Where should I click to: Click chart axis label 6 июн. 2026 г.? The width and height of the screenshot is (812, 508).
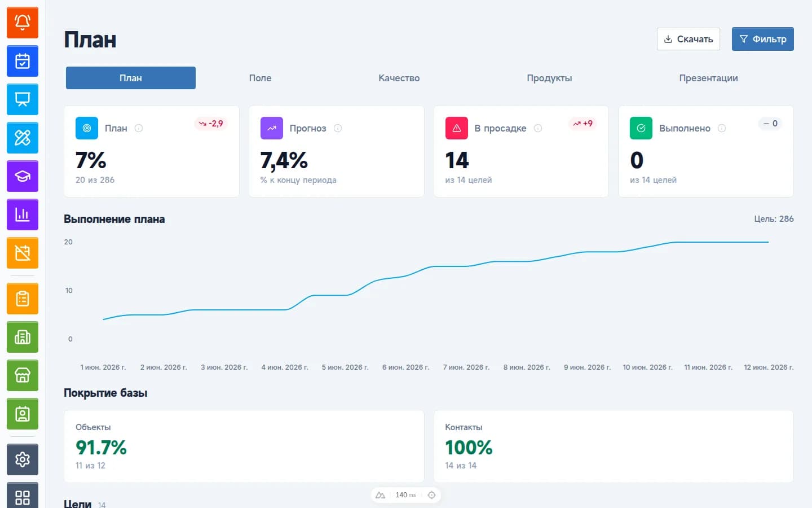click(x=405, y=367)
